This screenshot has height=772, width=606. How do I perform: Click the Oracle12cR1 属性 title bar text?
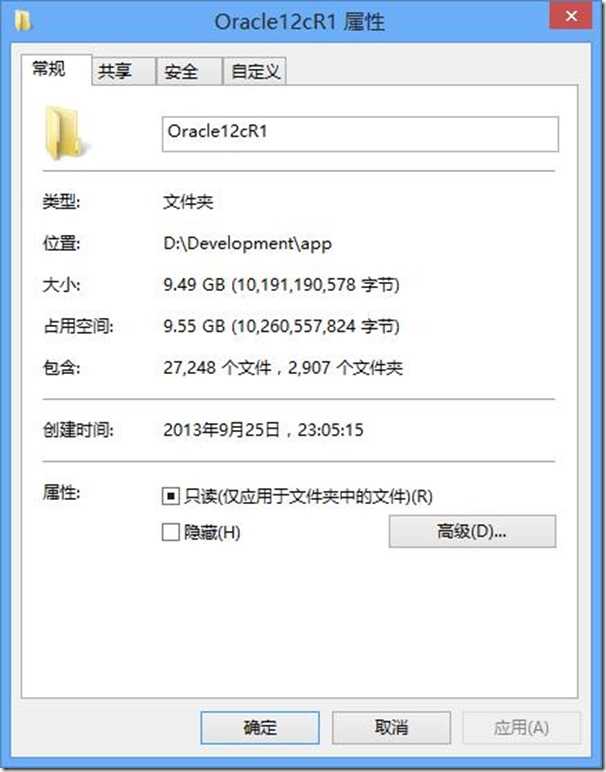coord(300,22)
